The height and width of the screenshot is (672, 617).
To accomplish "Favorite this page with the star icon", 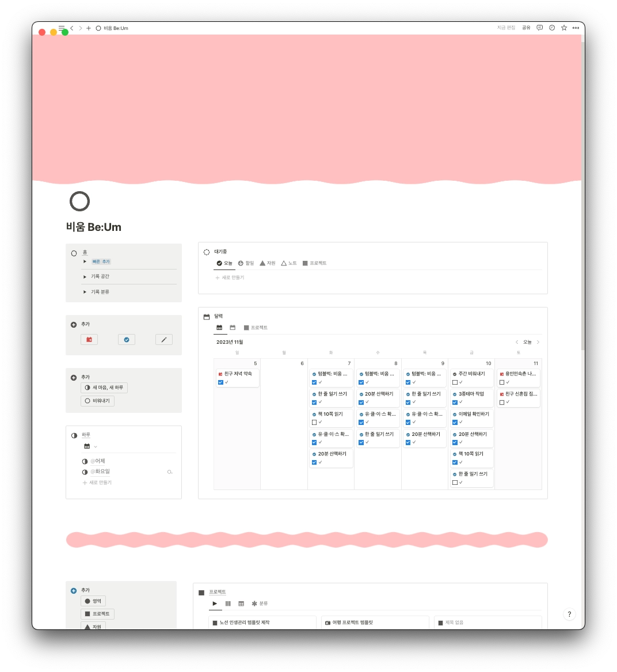I will click(564, 28).
